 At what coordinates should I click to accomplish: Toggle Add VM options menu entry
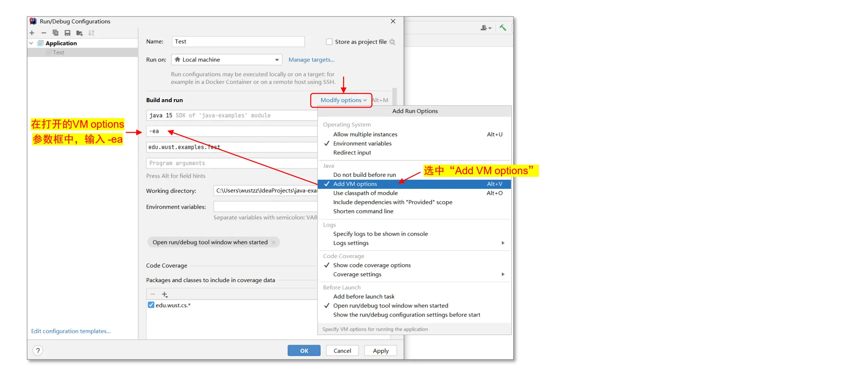tap(414, 184)
